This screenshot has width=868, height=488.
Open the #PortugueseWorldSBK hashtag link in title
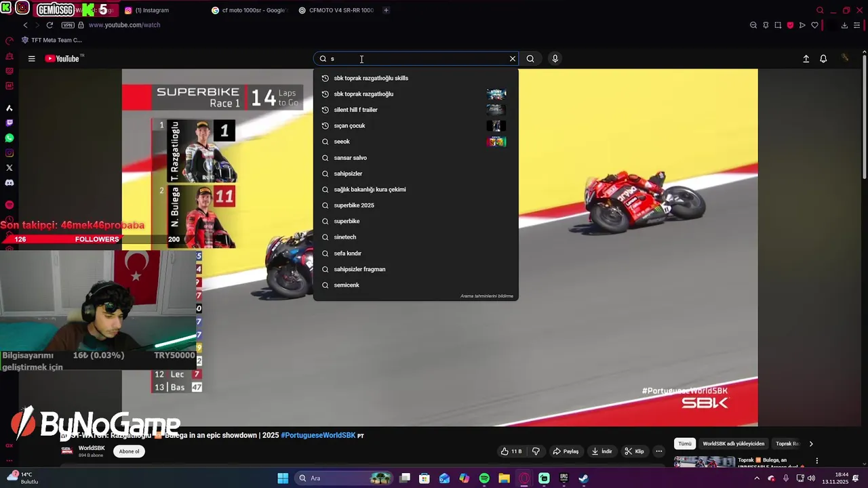pos(318,435)
